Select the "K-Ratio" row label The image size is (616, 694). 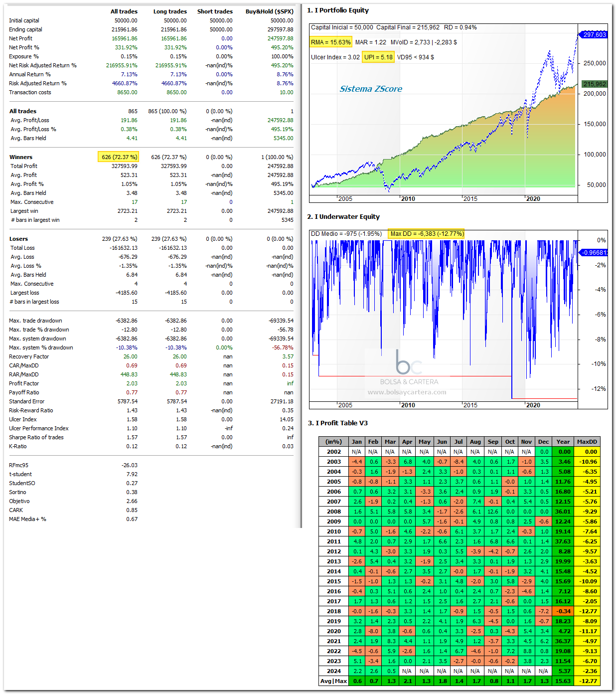tap(18, 446)
